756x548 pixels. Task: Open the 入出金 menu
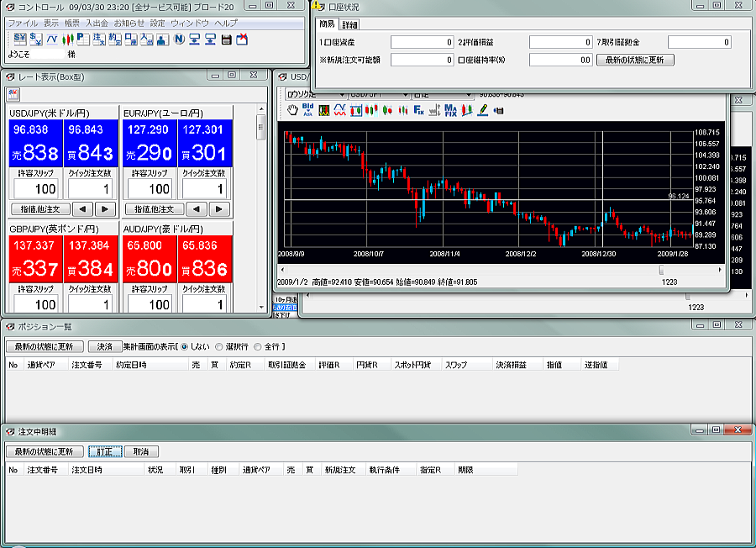click(x=97, y=23)
